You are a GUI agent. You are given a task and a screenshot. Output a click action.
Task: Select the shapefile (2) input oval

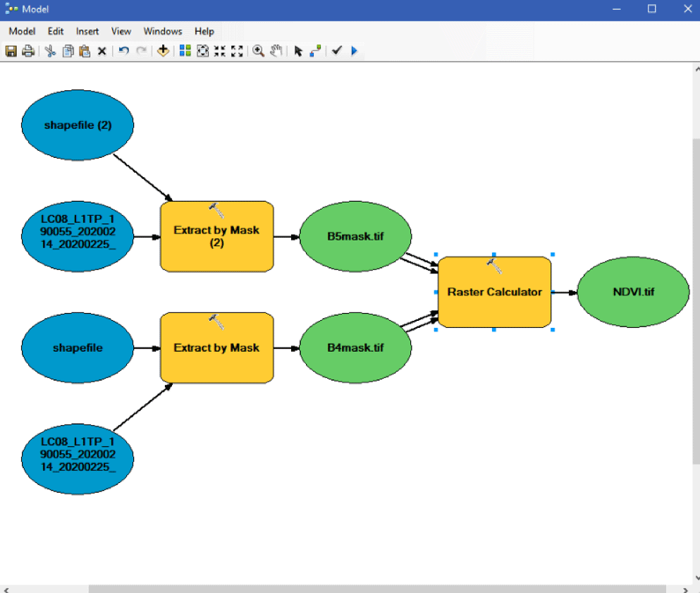[78, 125]
